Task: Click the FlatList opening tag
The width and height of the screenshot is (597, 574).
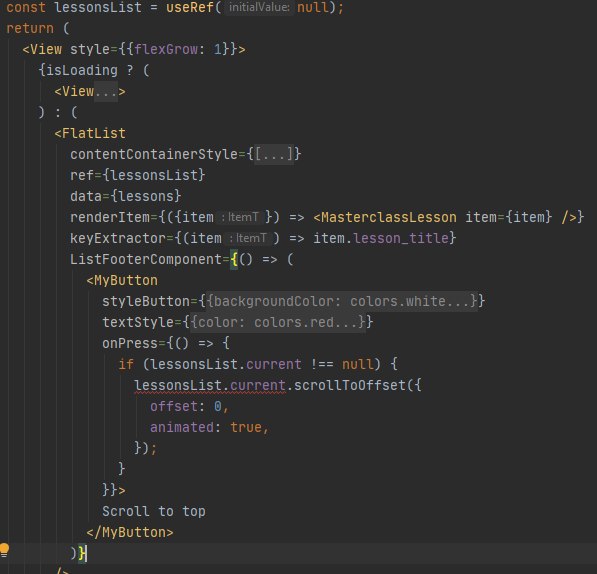Action: point(90,134)
